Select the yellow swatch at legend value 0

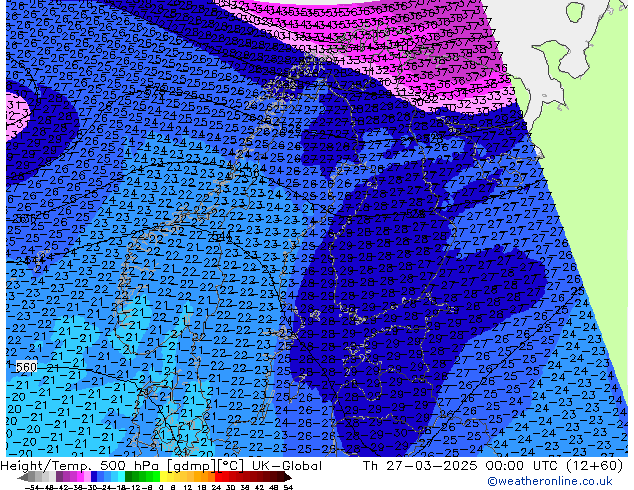click(163, 478)
